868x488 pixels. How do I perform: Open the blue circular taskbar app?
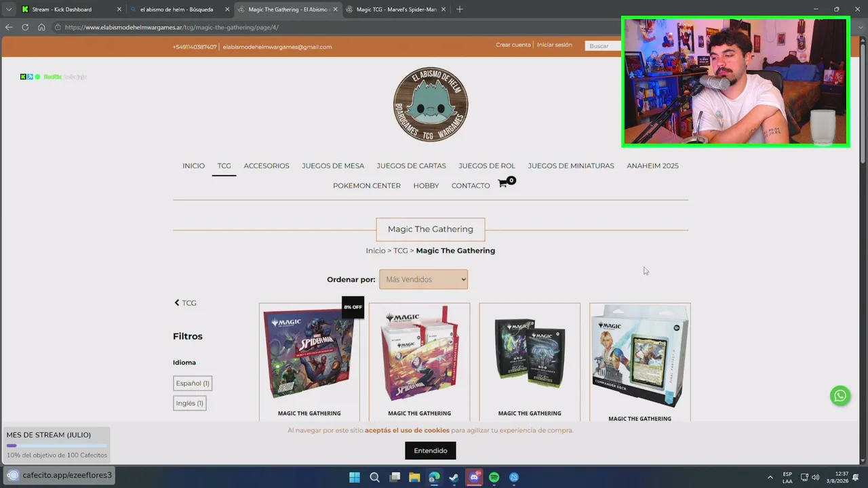[514, 477]
